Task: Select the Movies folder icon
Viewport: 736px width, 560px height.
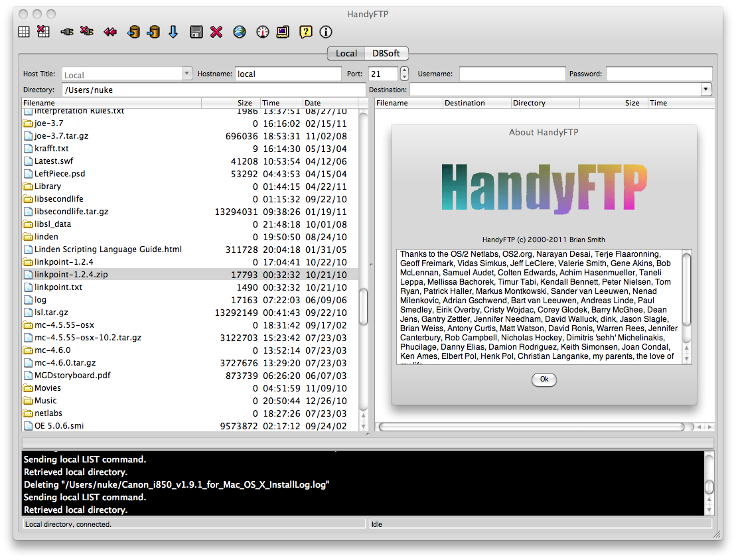Action: point(28,388)
